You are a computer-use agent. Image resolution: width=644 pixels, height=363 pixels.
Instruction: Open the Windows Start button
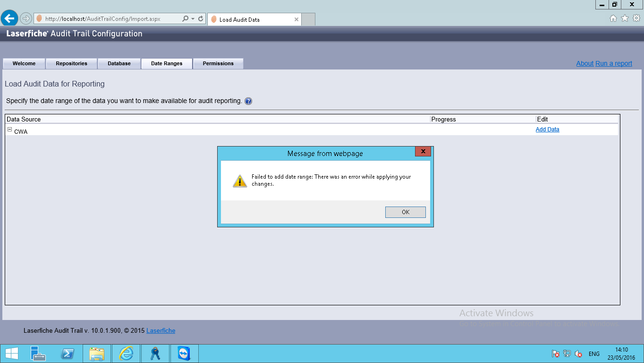pyautogui.click(x=11, y=354)
